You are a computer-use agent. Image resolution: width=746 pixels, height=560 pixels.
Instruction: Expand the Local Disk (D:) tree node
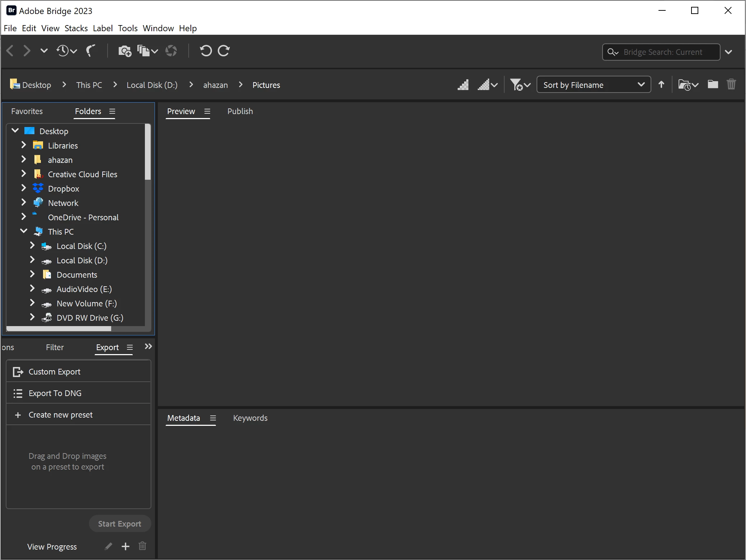point(32,260)
